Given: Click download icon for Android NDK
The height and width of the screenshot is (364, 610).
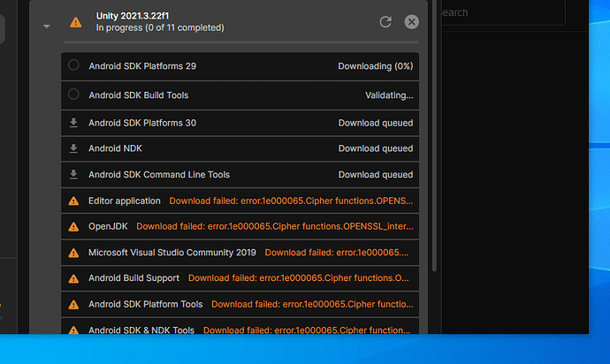Looking at the screenshot, I should pyautogui.click(x=73, y=148).
